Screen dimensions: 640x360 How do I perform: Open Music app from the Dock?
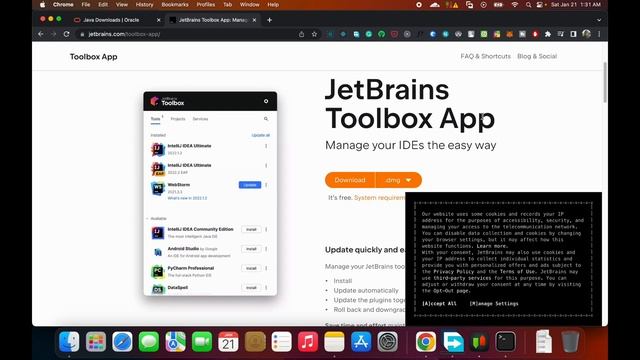[x=308, y=341]
